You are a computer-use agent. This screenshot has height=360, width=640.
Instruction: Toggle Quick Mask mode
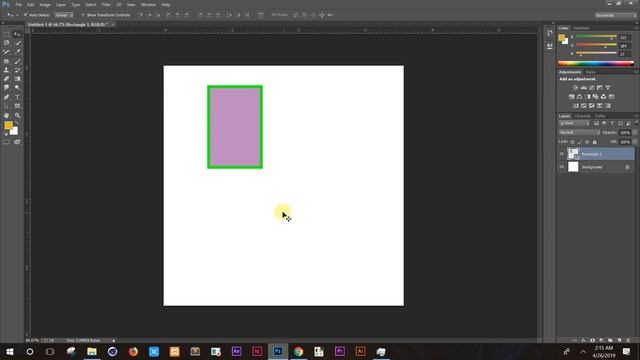[x=6, y=142]
